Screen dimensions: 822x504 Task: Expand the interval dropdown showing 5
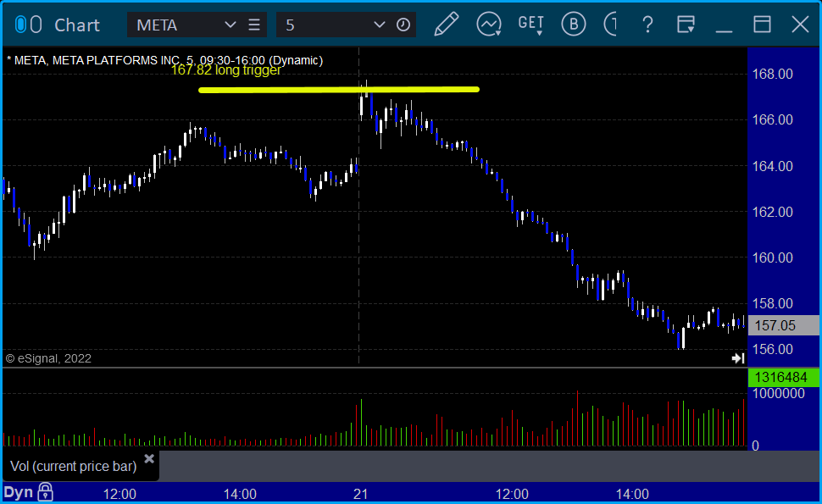click(379, 25)
